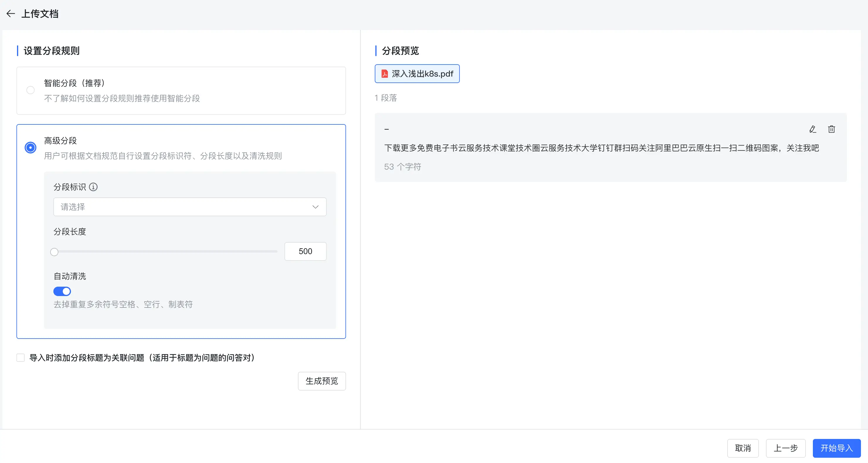Image resolution: width=868 pixels, height=463 pixels.
Task: Click the edit pencil icon on the preview segment
Action: click(x=812, y=129)
